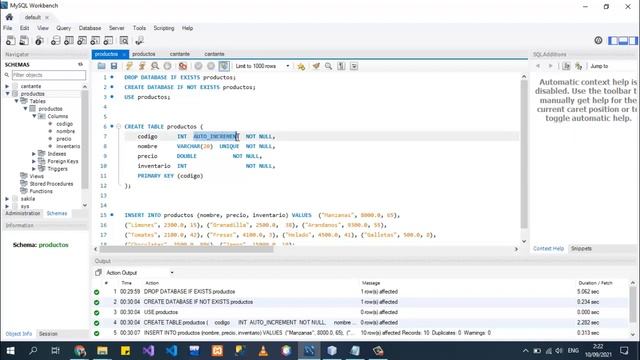Switch to the Snippets tab

pyautogui.click(x=581, y=249)
